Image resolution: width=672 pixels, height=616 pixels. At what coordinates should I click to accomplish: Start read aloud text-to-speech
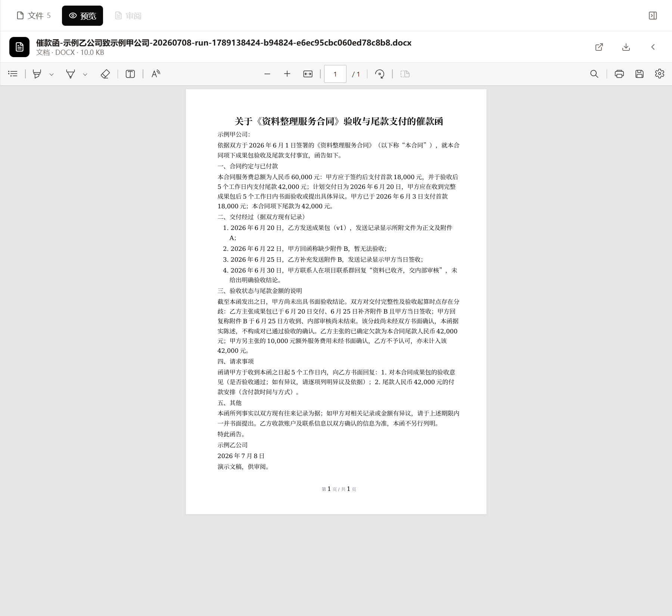(156, 74)
